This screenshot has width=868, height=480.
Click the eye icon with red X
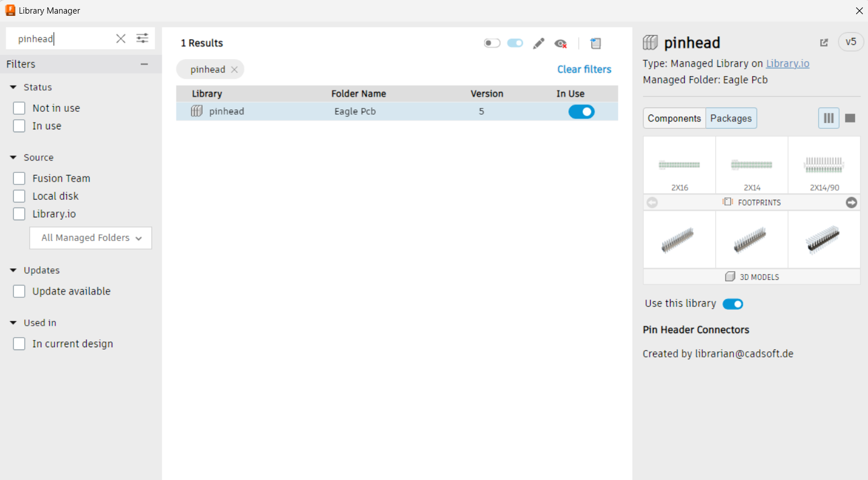point(561,44)
